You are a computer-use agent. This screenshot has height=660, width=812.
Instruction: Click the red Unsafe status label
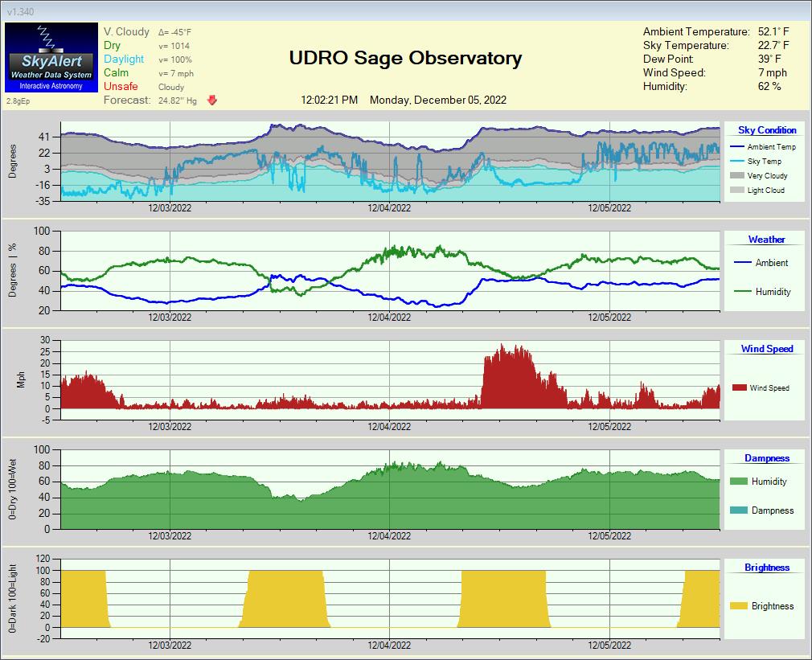coord(121,86)
